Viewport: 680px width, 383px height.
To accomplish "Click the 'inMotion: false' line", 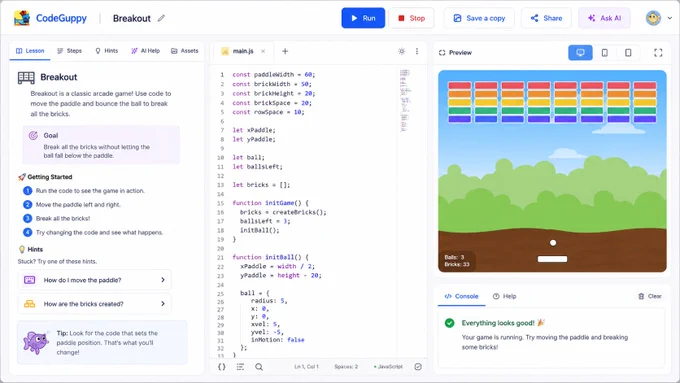I will coord(278,340).
